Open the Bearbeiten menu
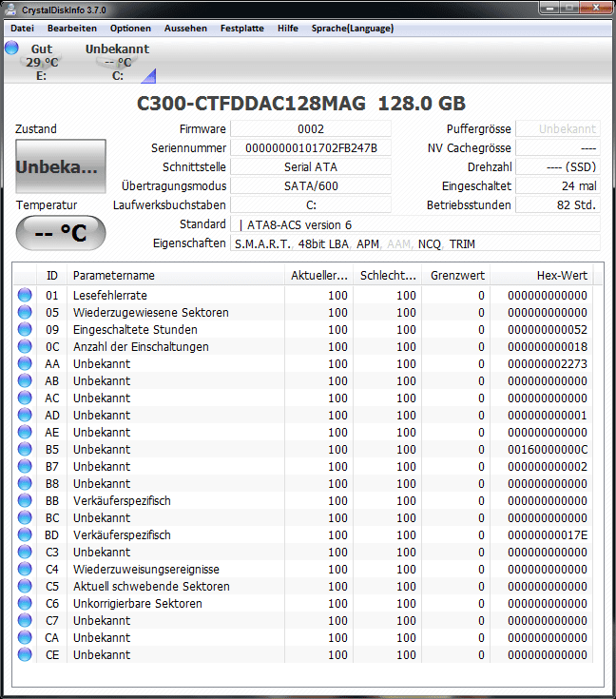Screen dimensions: 616x699 coord(71,29)
